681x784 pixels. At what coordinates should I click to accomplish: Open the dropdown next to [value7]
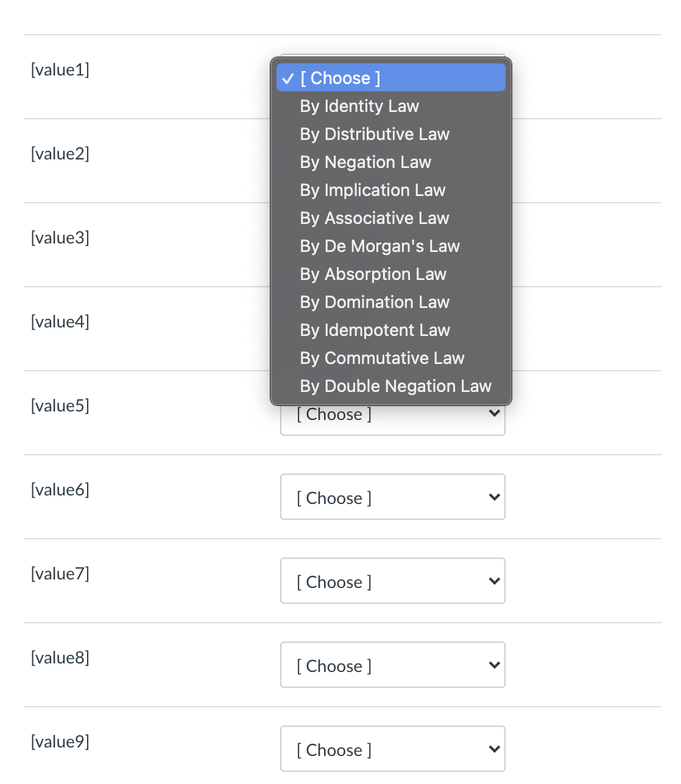pos(392,581)
